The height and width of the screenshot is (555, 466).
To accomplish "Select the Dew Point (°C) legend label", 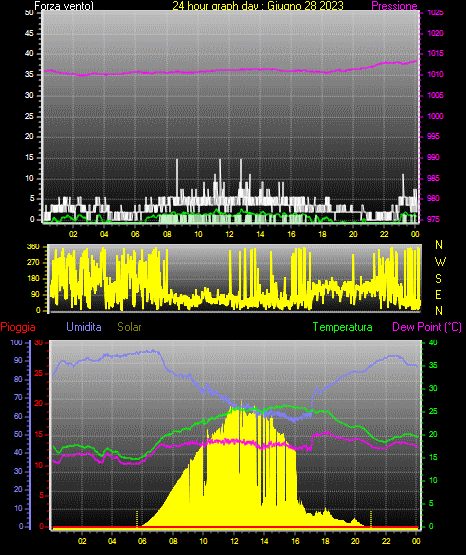I will pyautogui.click(x=427, y=327).
